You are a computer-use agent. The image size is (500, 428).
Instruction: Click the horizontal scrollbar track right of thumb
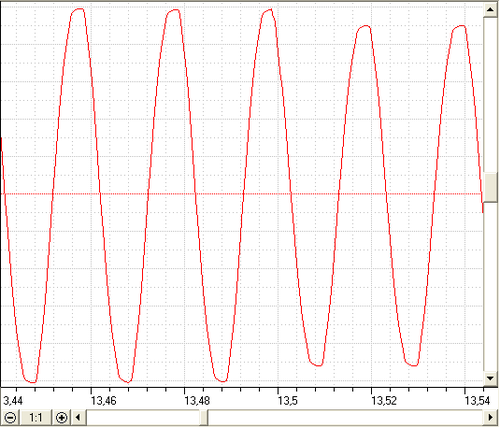pos(345,417)
